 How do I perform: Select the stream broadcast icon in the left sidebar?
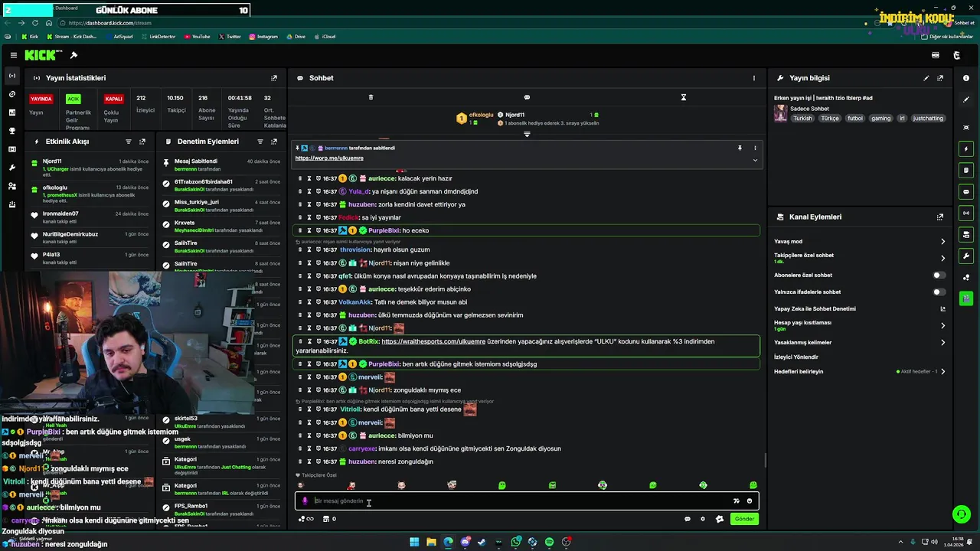(x=11, y=76)
